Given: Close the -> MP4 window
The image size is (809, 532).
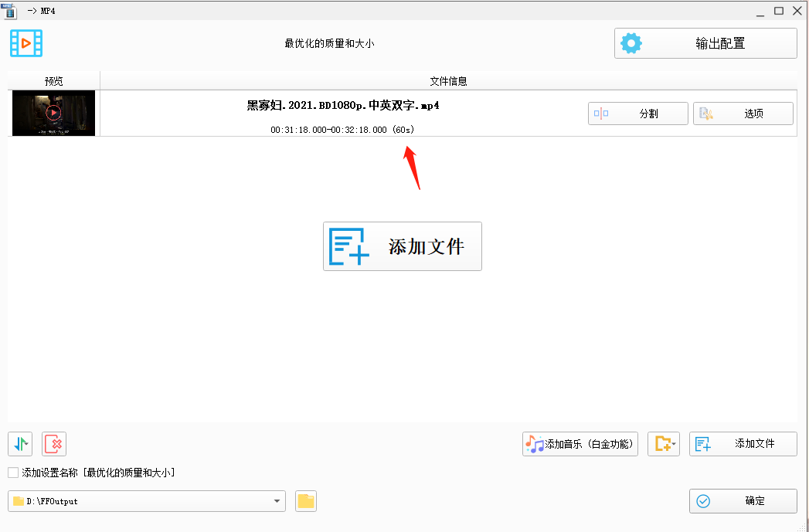Looking at the screenshot, I should (797, 11).
